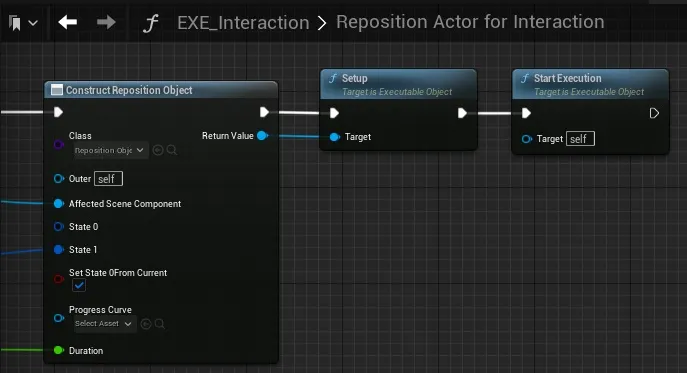Image resolution: width=687 pixels, height=373 pixels.
Task: Click the browse magnifier icon next to Class
Action: (x=172, y=150)
